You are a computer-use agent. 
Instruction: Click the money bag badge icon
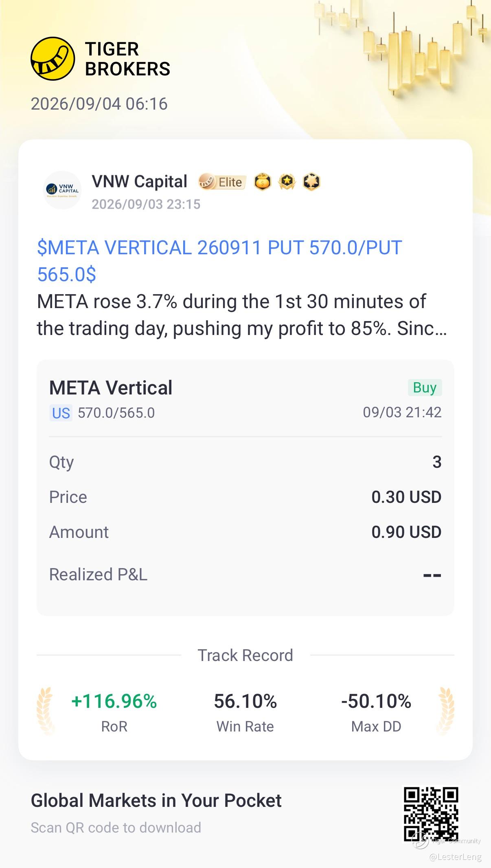(x=263, y=182)
